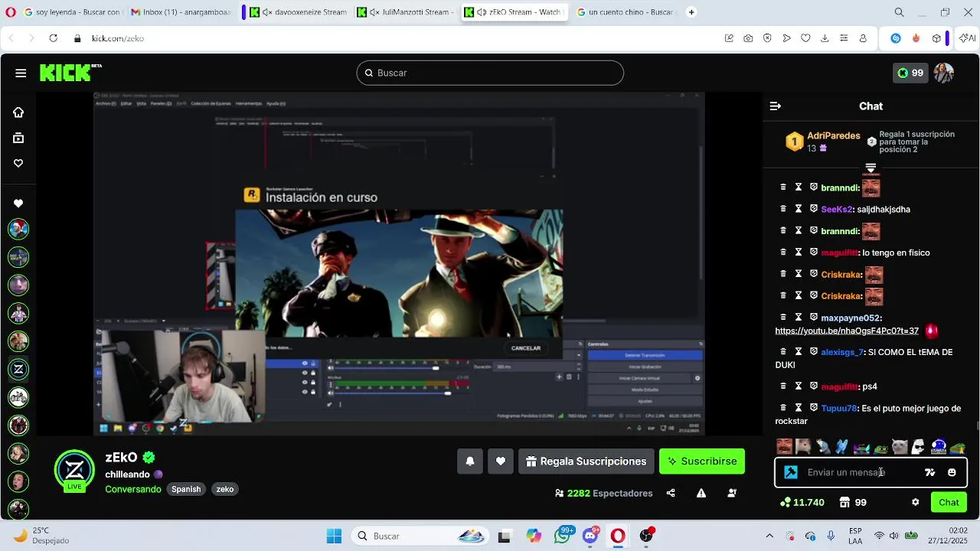Click the zEkO channel name
The width and height of the screenshot is (980, 551).
pos(121,458)
